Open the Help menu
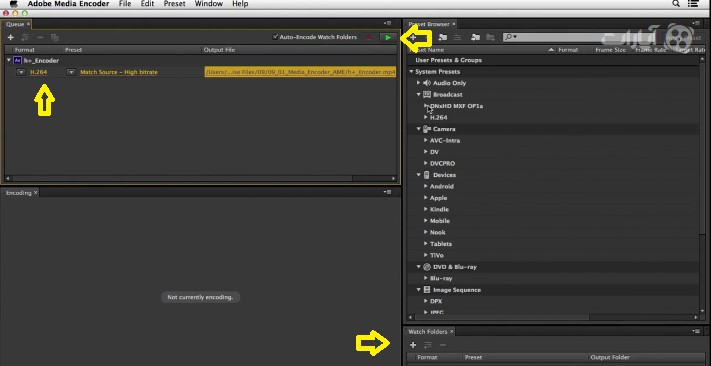The image size is (711, 366). [240, 4]
